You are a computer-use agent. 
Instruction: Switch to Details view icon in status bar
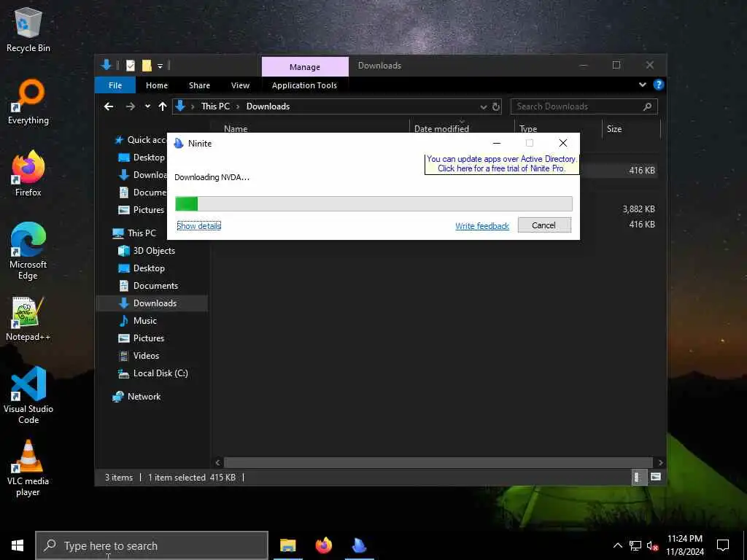(638, 477)
